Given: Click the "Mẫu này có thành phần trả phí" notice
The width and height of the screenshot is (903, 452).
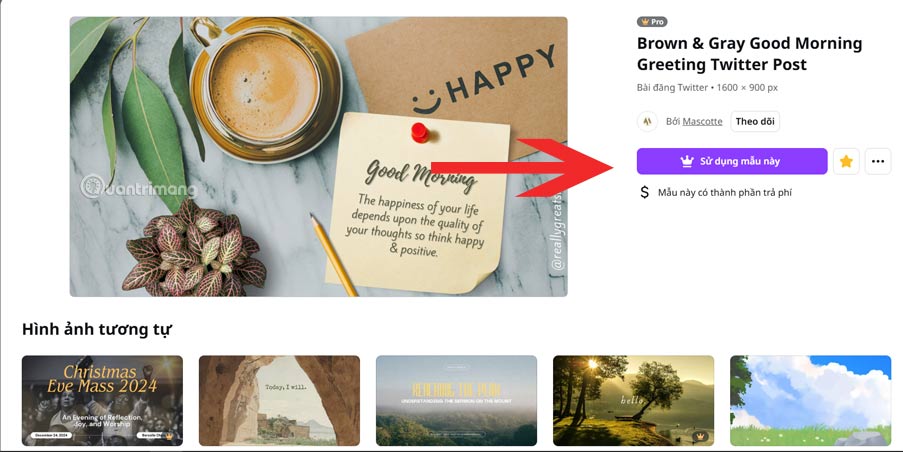Looking at the screenshot, I should 724,192.
